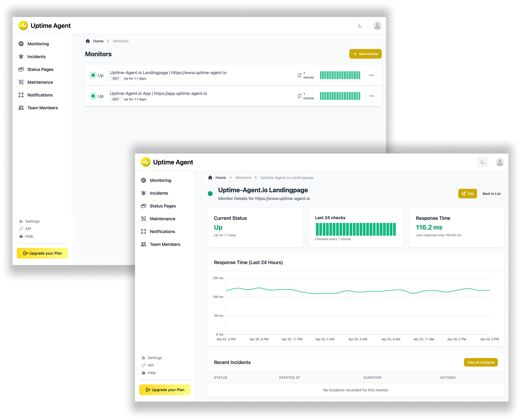
Task: Click Maintenance tools icon in front window
Action: click(144, 219)
